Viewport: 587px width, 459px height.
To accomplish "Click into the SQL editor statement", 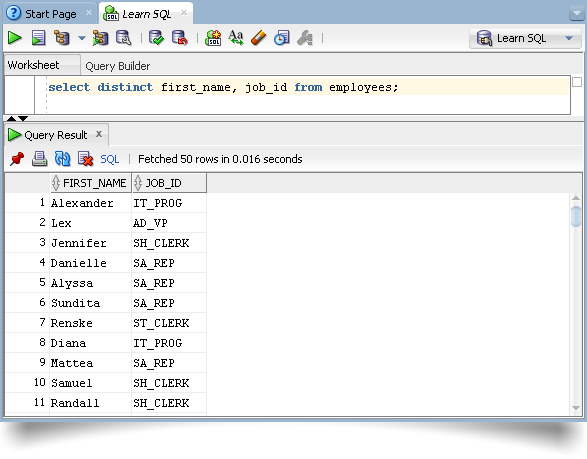I will (223, 87).
